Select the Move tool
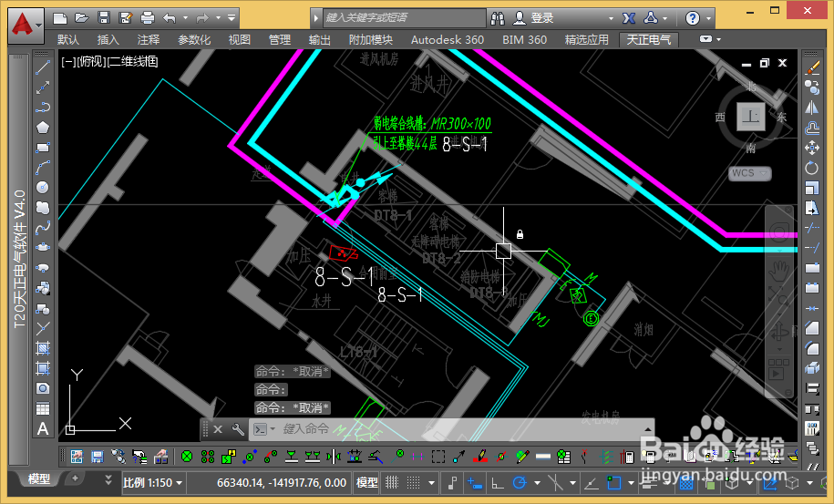Screen dimensions: 834x504 pyautogui.click(x=811, y=148)
